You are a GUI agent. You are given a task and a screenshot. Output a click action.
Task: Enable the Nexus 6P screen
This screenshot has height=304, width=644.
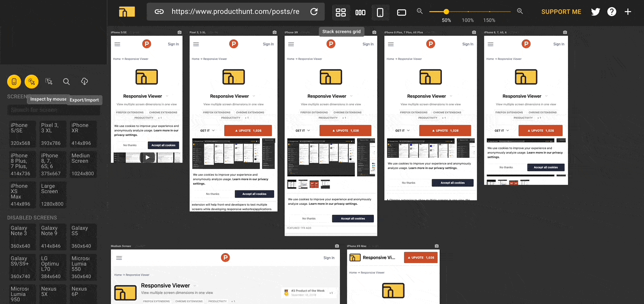(83, 294)
